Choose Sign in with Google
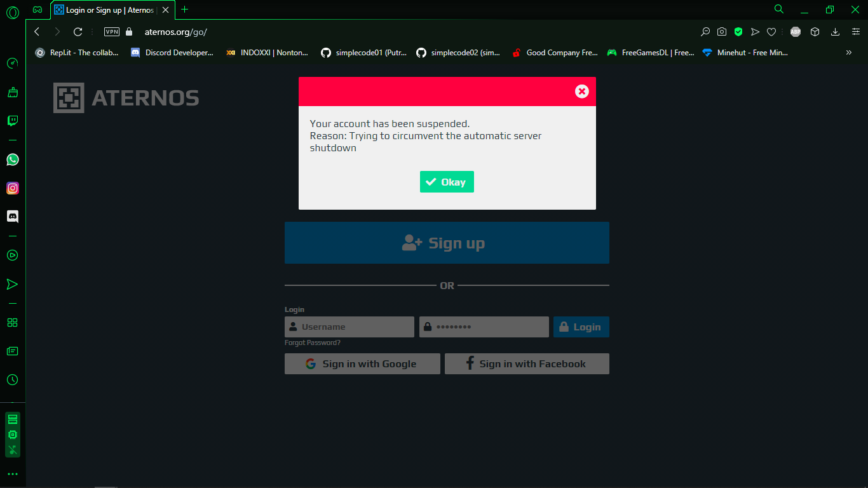This screenshot has height=488, width=868. pos(362,363)
